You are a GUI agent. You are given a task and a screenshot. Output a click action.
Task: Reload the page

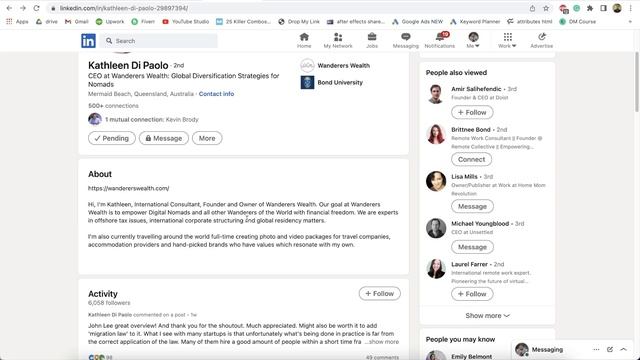37,8
